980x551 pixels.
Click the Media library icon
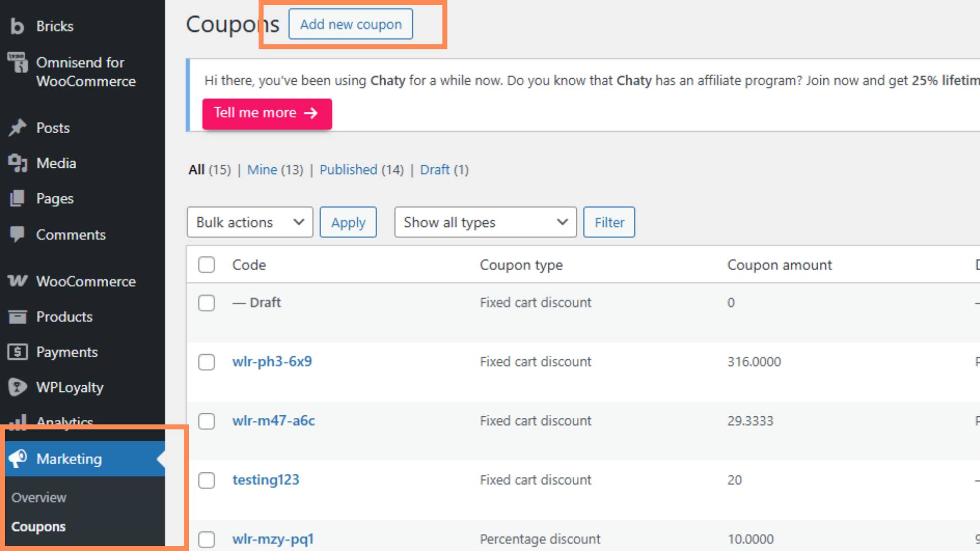pyautogui.click(x=17, y=163)
